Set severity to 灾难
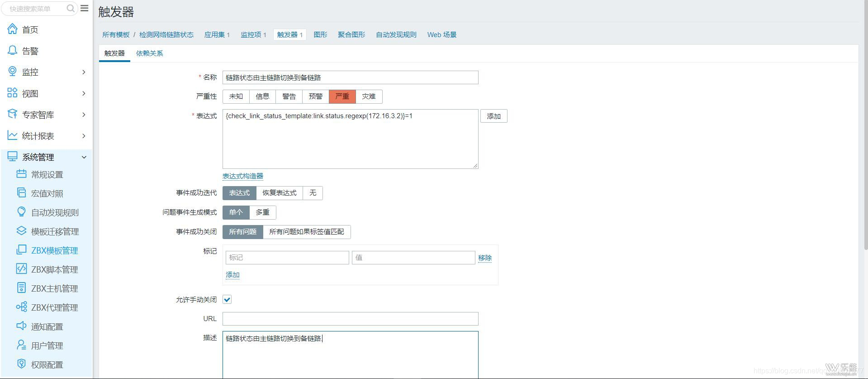 coord(369,96)
